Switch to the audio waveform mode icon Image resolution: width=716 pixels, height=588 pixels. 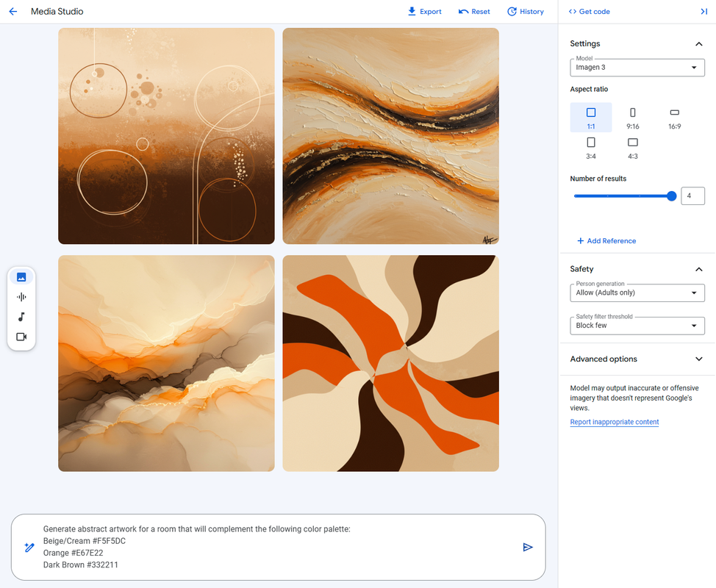click(21, 297)
